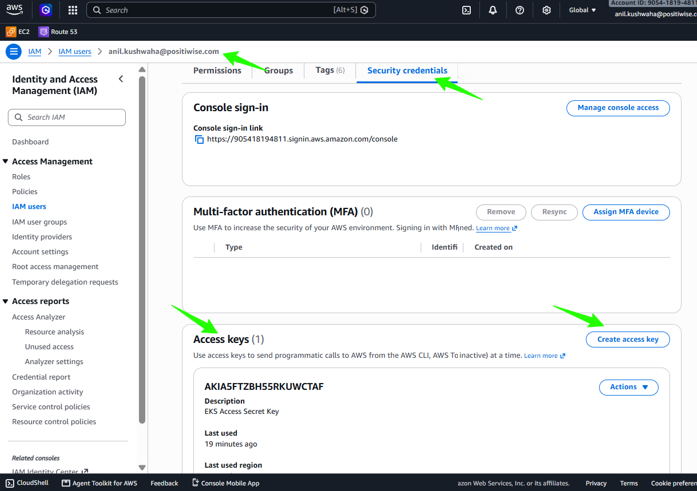
Task: Collapse the IAM side navigation panel
Action: (121, 79)
